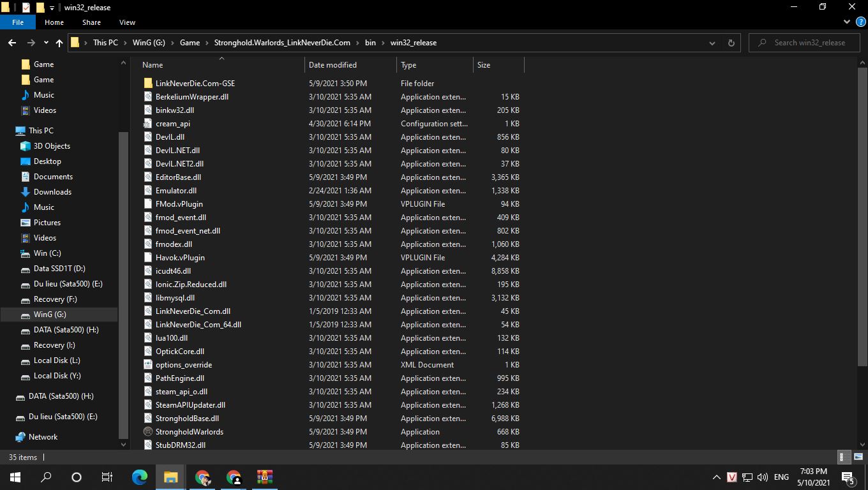Screen dimensions: 868x490
Task: Sort files by the Size column header
Action: tap(484, 64)
